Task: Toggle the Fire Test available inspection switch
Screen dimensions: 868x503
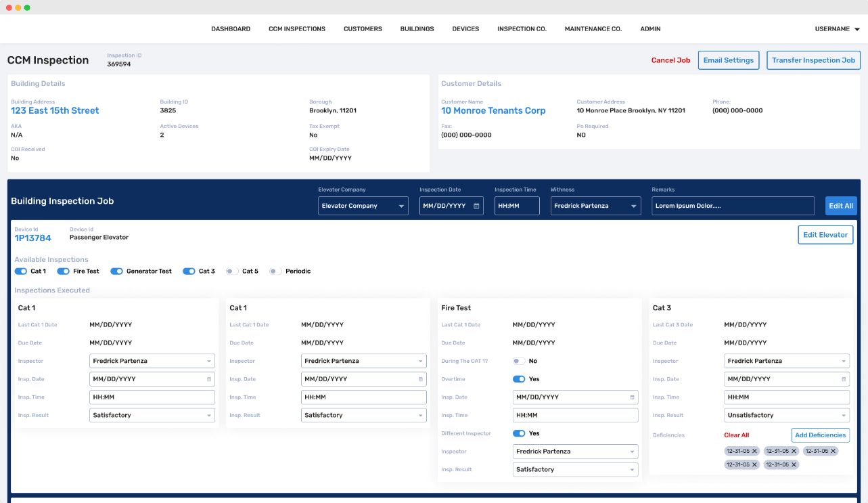Action: pos(64,271)
